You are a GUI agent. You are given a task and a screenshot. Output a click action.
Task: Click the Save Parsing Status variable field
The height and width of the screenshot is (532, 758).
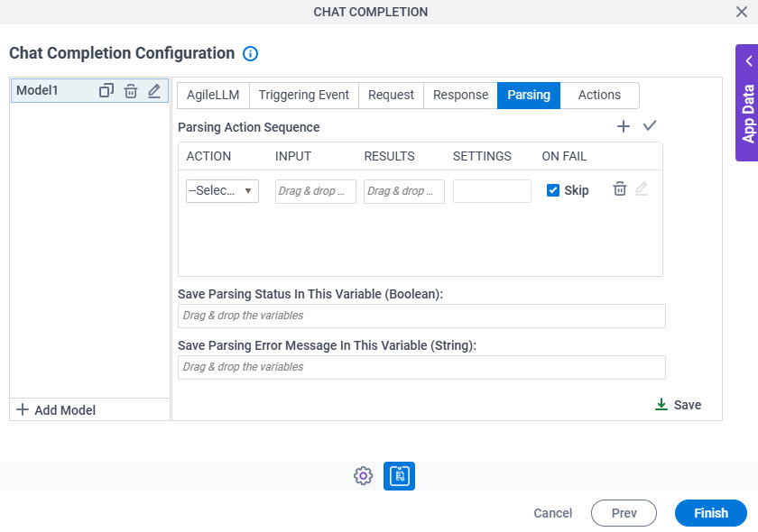[421, 316]
